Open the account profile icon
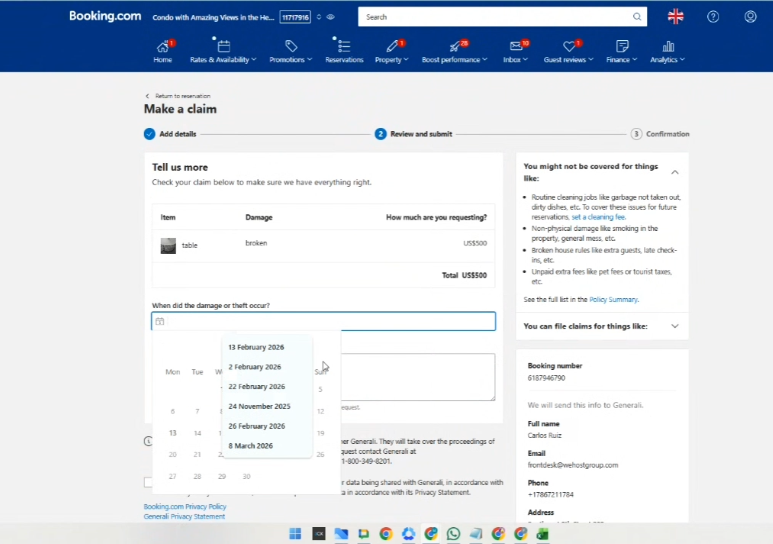This screenshot has width=773, height=544. click(x=750, y=17)
